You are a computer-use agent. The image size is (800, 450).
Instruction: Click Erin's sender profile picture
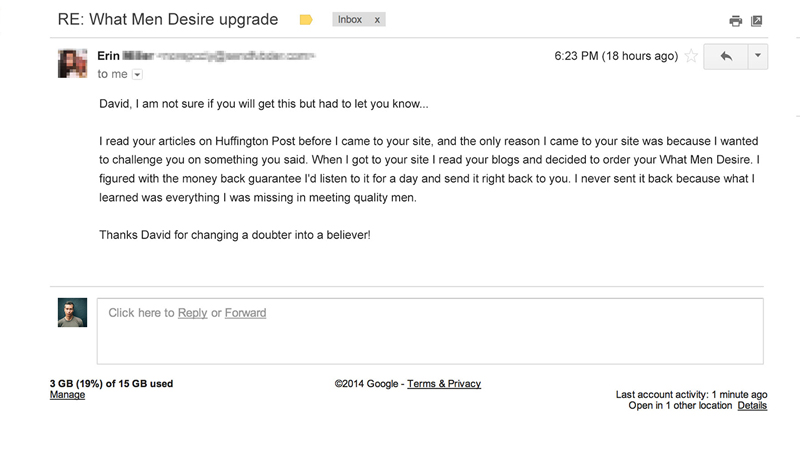[x=72, y=63]
